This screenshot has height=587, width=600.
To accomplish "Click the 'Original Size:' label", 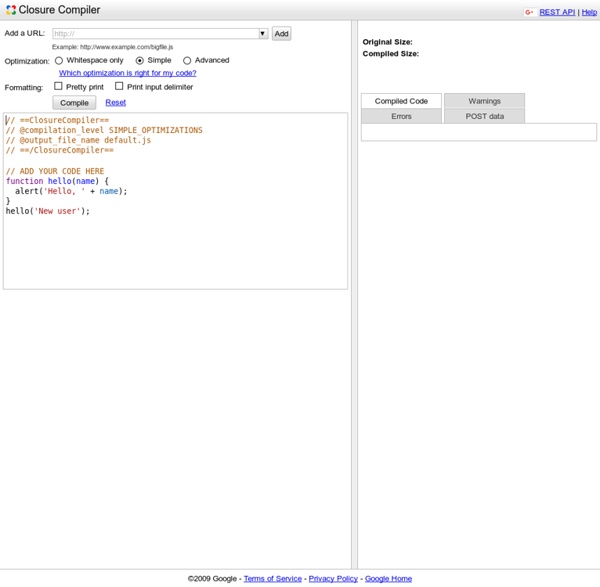I will 387,42.
